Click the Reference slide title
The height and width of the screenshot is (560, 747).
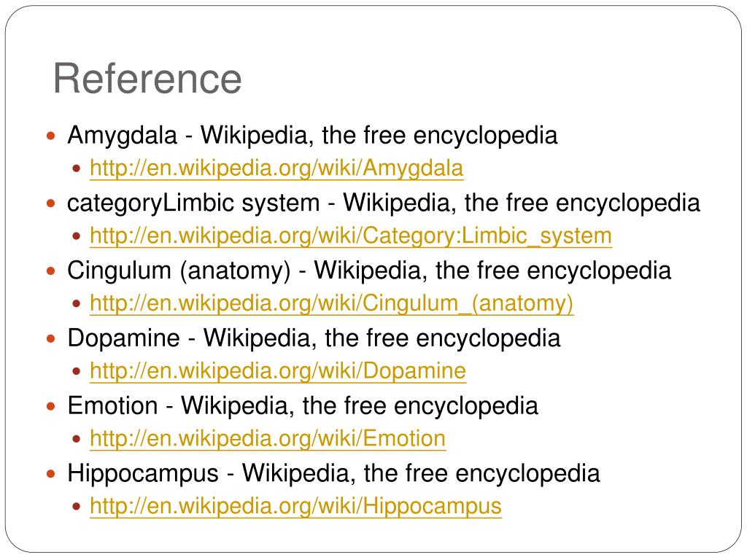pyautogui.click(x=147, y=79)
